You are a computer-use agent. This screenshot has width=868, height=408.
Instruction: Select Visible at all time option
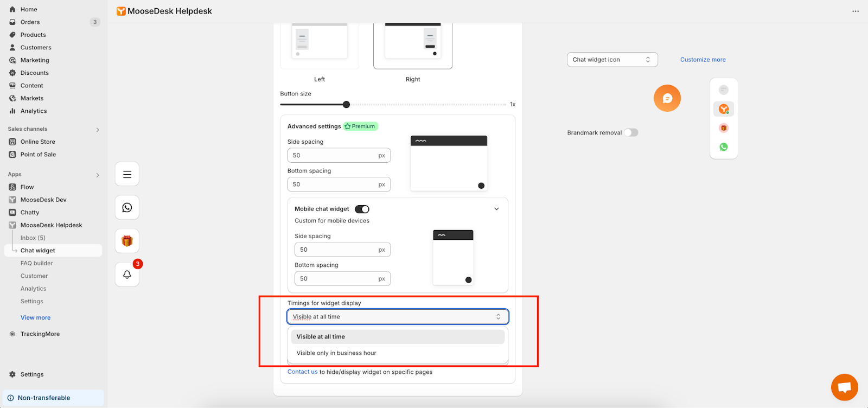click(398, 337)
